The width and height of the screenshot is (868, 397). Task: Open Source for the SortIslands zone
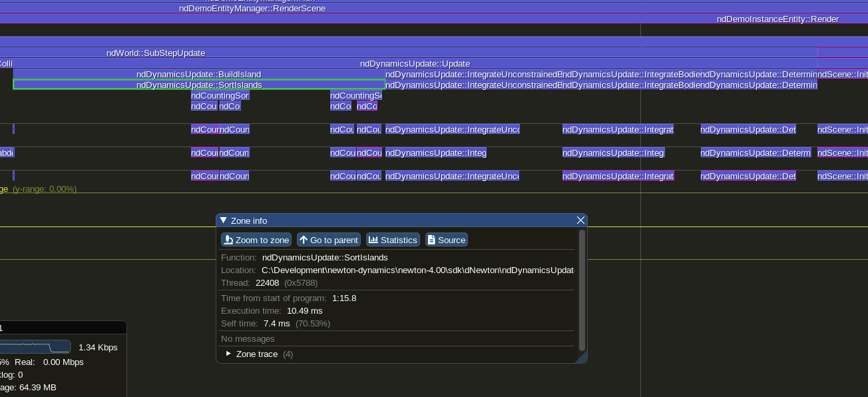tap(446, 240)
